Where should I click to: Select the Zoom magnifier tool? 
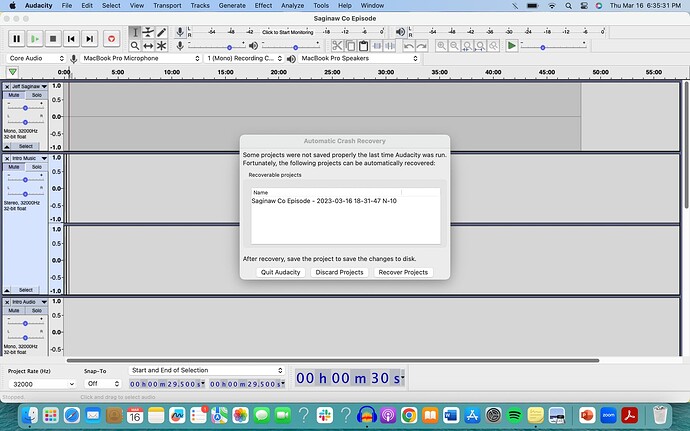click(135, 46)
